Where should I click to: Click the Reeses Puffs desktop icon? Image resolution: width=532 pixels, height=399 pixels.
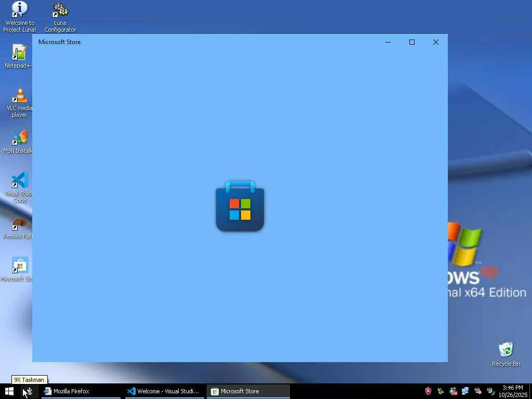[x=18, y=228]
